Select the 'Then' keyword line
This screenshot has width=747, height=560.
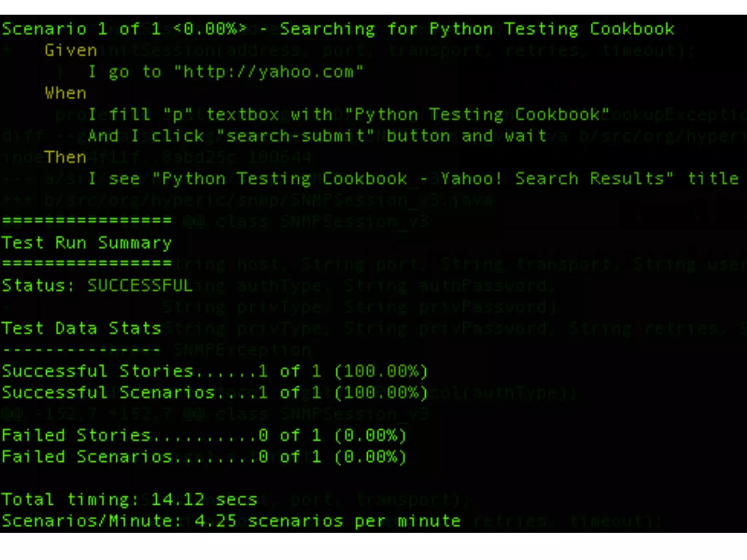coord(66,157)
